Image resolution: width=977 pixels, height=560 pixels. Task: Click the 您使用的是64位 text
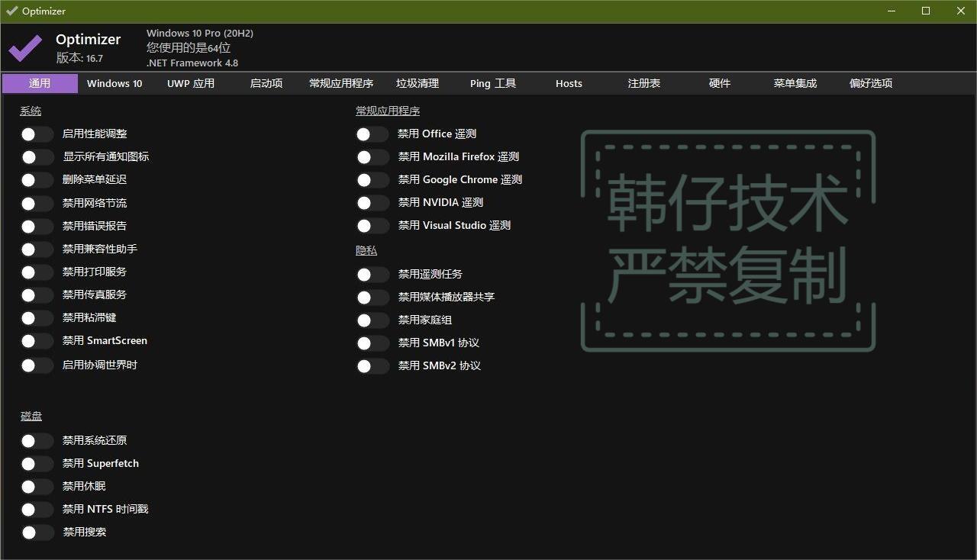coord(189,48)
